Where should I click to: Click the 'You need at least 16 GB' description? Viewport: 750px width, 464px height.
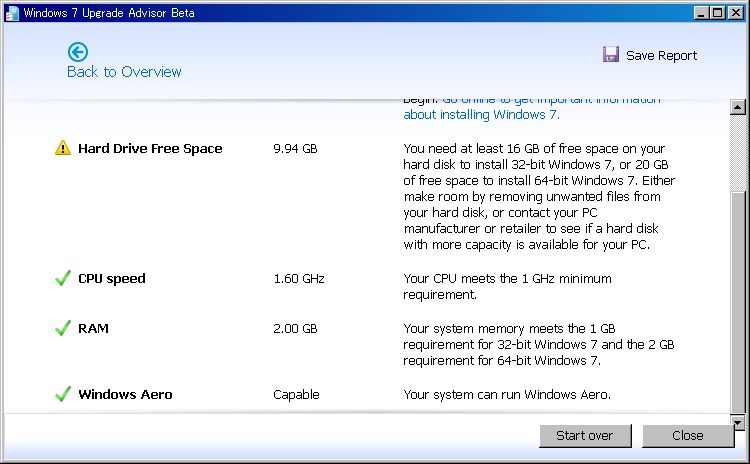pyautogui.click(x=539, y=196)
